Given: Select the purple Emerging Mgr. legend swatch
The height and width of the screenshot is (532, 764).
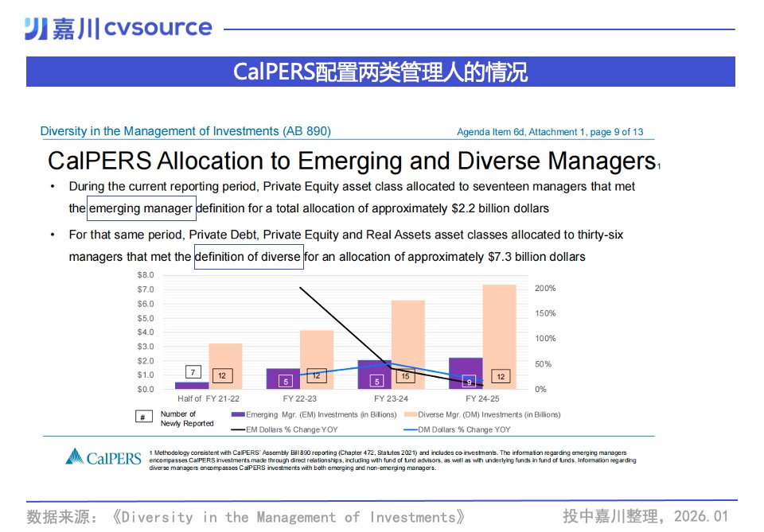Looking at the screenshot, I should click(237, 414).
